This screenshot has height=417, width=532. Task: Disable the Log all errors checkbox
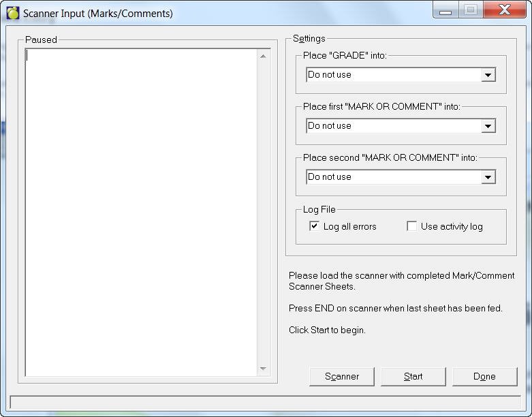(314, 226)
